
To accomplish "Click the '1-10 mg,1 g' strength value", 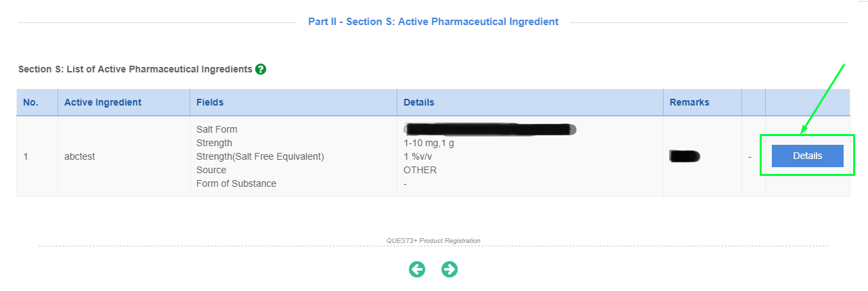I will point(430,143).
